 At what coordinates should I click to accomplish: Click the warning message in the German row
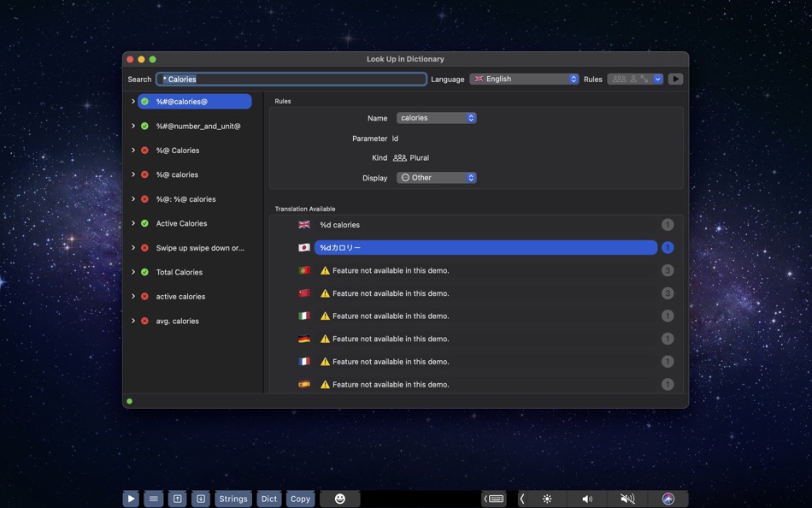(391, 339)
